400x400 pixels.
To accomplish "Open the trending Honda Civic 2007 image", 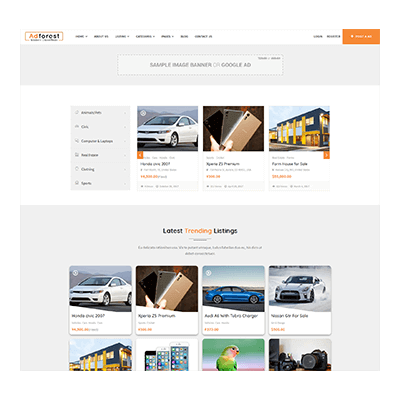I will tap(100, 289).
